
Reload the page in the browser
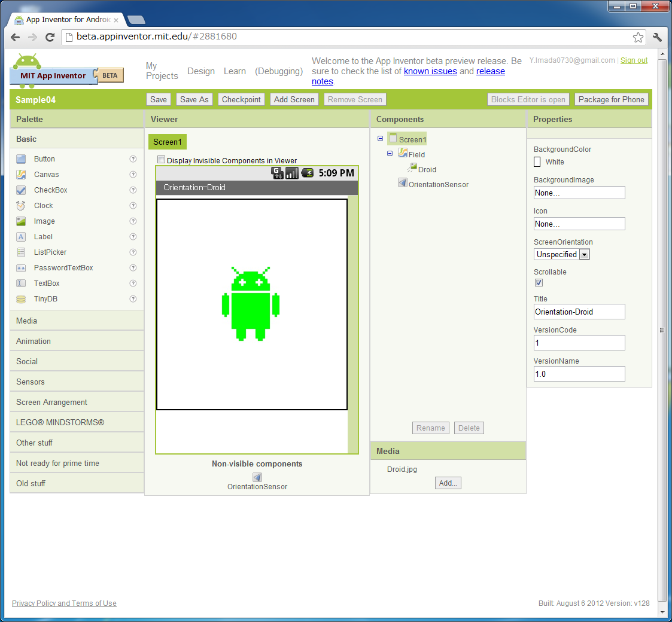pyautogui.click(x=50, y=37)
